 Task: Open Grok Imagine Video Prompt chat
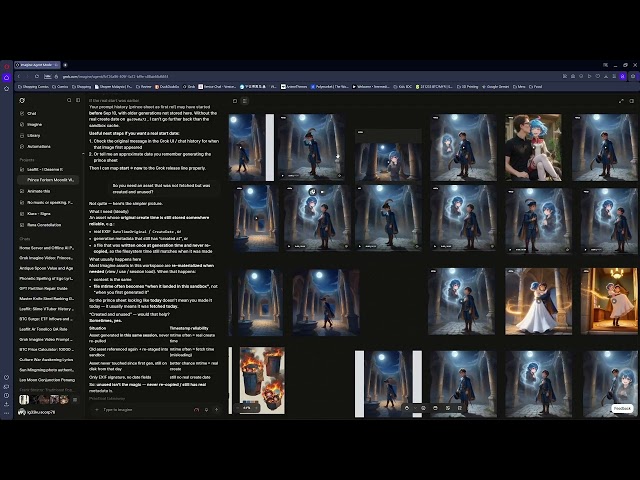pos(46,339)
